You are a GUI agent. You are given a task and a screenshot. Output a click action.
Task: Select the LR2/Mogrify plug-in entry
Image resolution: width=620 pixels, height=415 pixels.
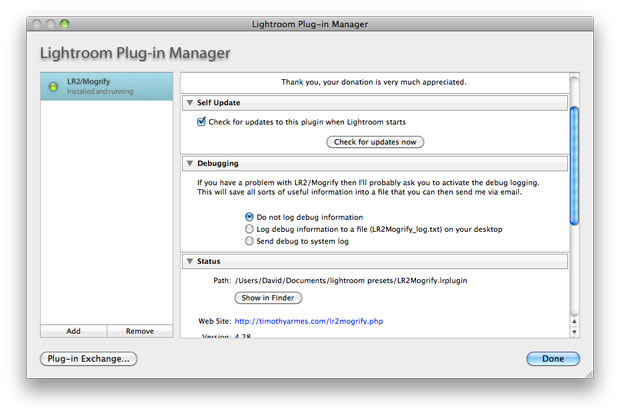click(106, 86)
